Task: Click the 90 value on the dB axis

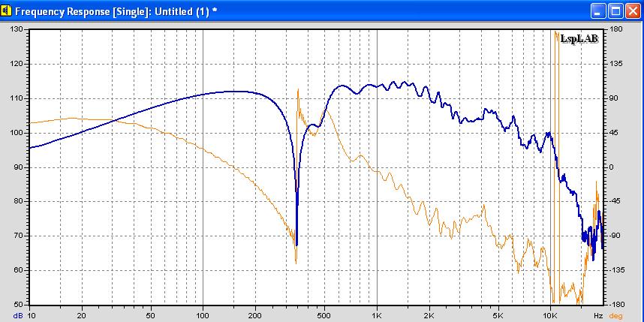Action: coord(20,167)
